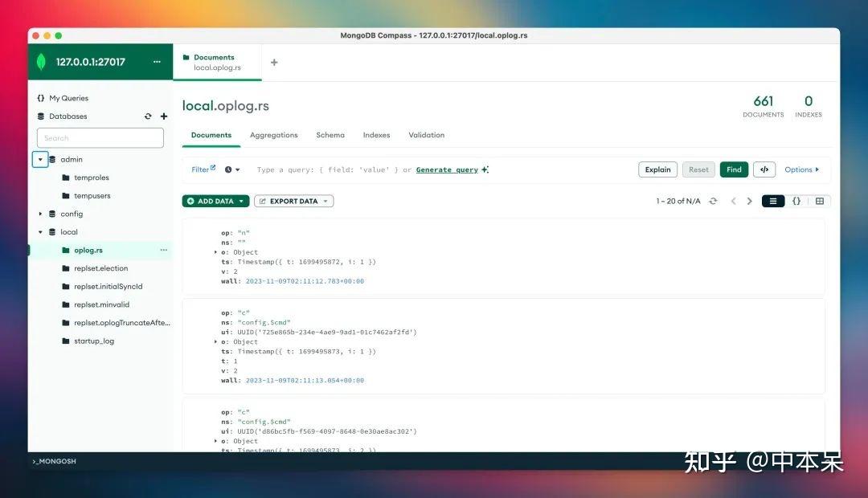Click Timestamp t: 1699495872 value
This screenshot has width=868, height=498.
tap(307, 262)
